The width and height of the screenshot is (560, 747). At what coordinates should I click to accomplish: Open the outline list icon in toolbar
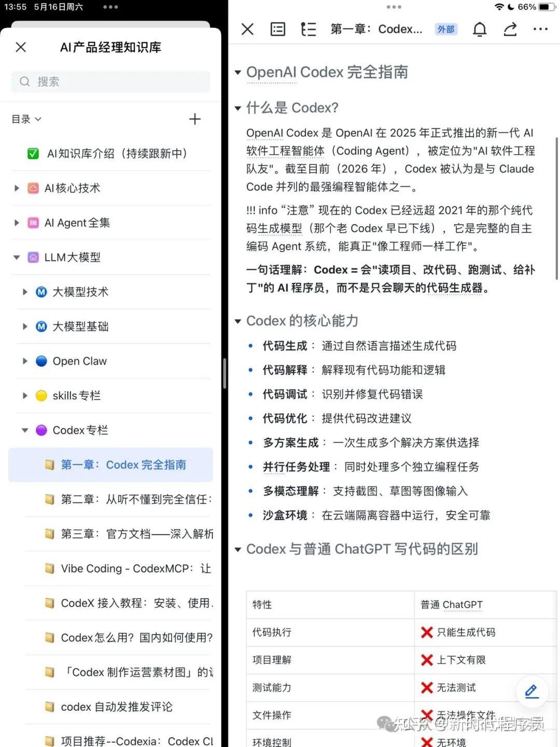309,29
